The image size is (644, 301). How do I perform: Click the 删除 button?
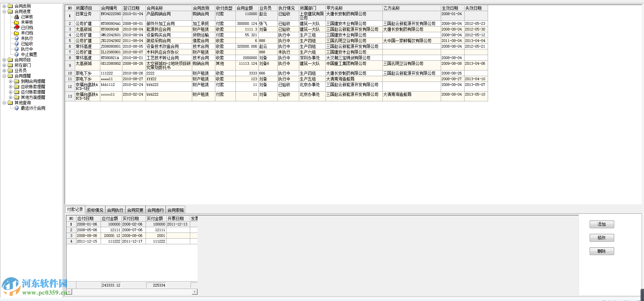pyautogui.click(x=602, y=251)
